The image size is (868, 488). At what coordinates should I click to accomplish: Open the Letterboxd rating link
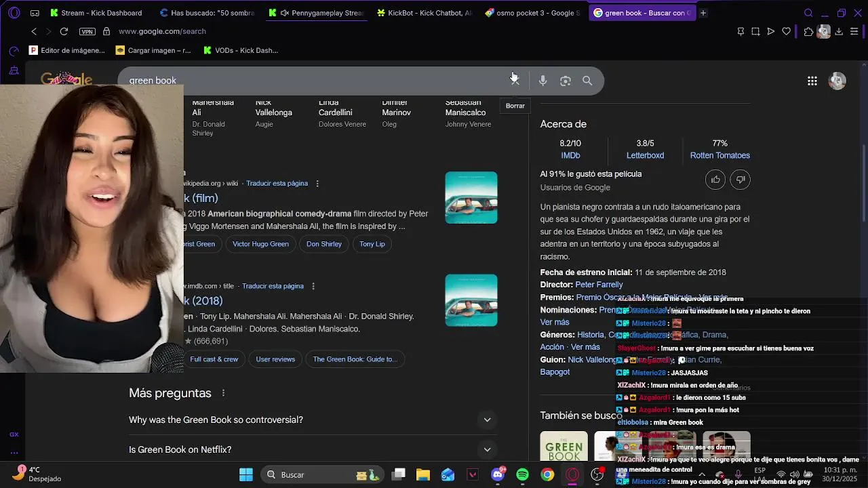tap(645, 156)
